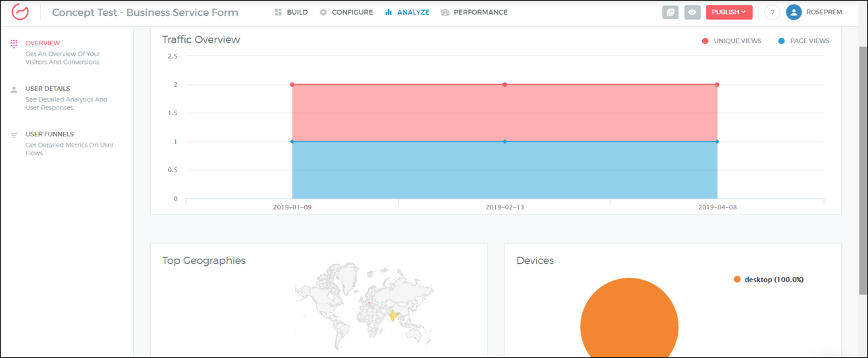Click the User Details person icon
The width and height of the screenshot is (868, 358).
14,89
